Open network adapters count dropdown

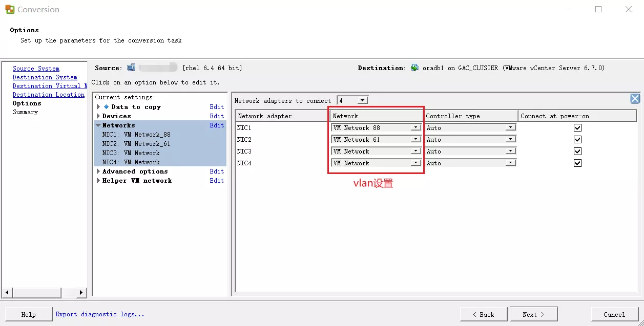point(362,101)
